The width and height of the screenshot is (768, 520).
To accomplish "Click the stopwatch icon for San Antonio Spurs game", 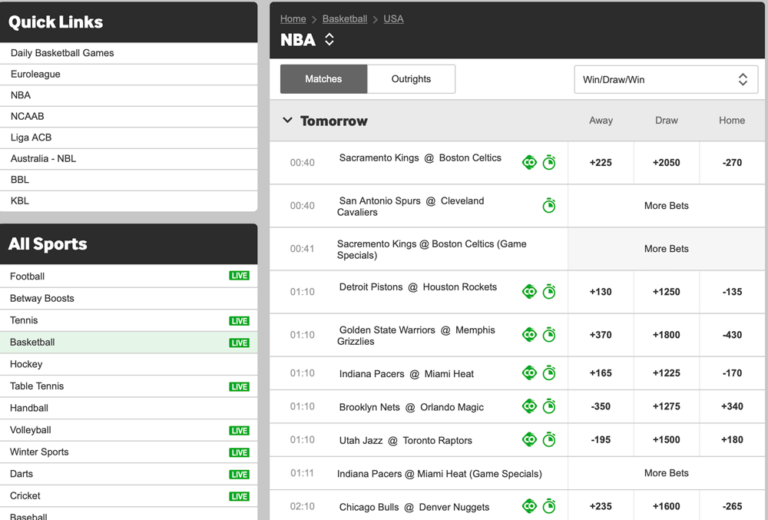I will pos(549,206).
